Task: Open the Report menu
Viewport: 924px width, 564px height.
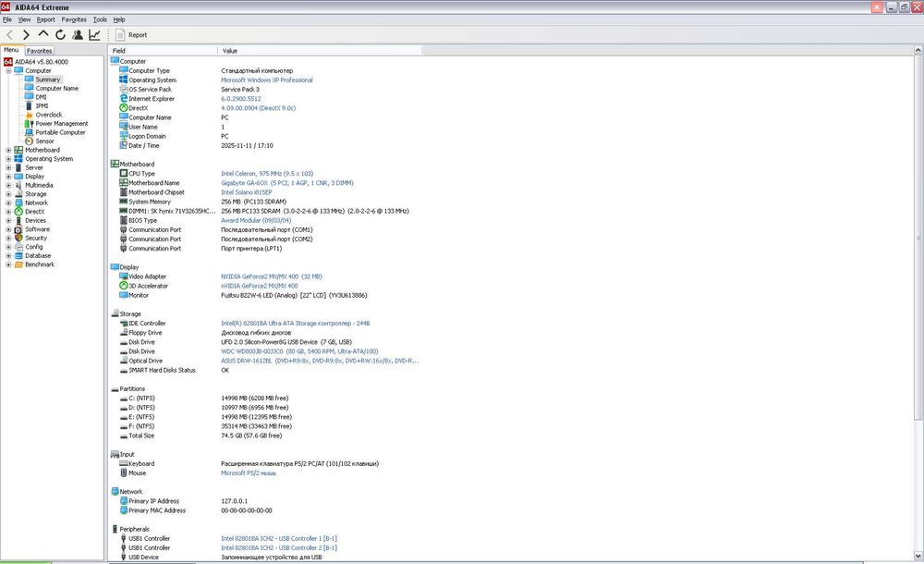Action: 45,19
